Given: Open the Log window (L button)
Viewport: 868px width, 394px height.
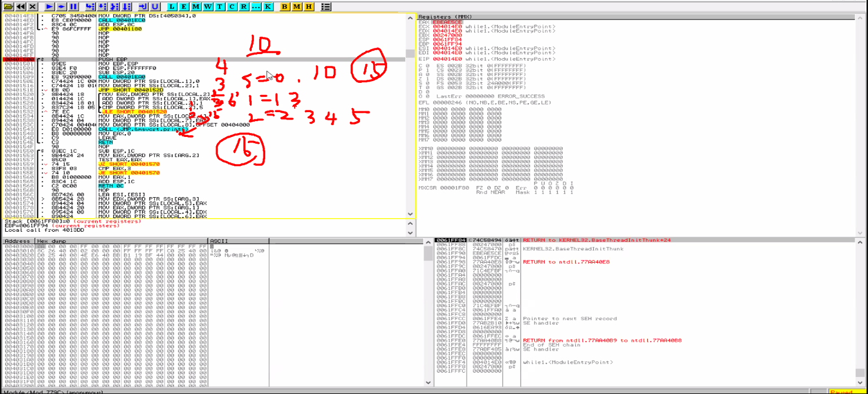Looking at the screenshot, I should (x=172, y=6).
